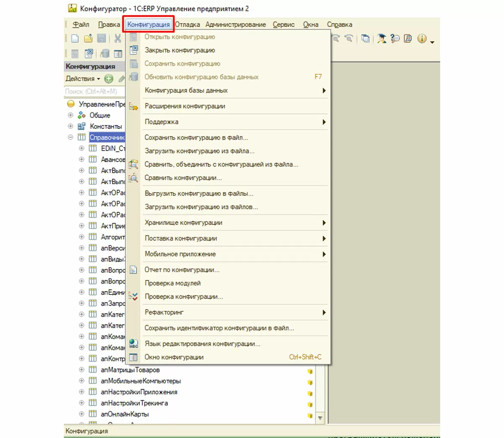This screenshot has width=504, height=438.
Task: Open the Отладка menu
Action: click(187, 24)
